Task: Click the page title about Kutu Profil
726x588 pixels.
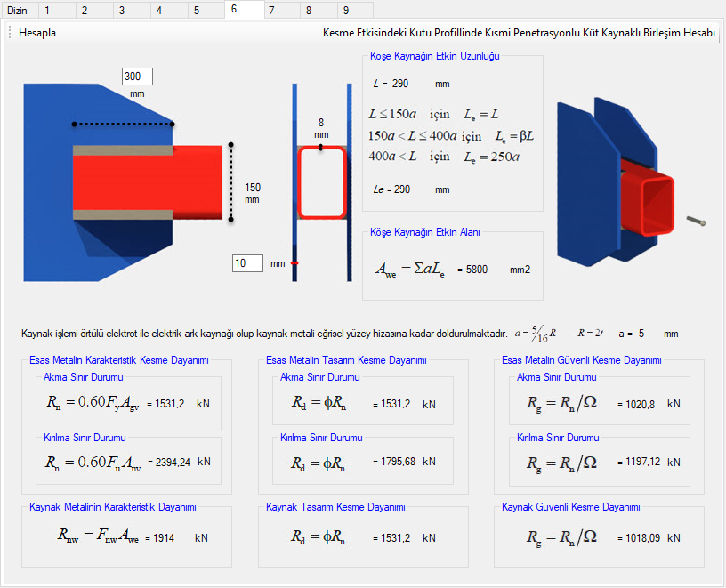Action: point(519,33)
